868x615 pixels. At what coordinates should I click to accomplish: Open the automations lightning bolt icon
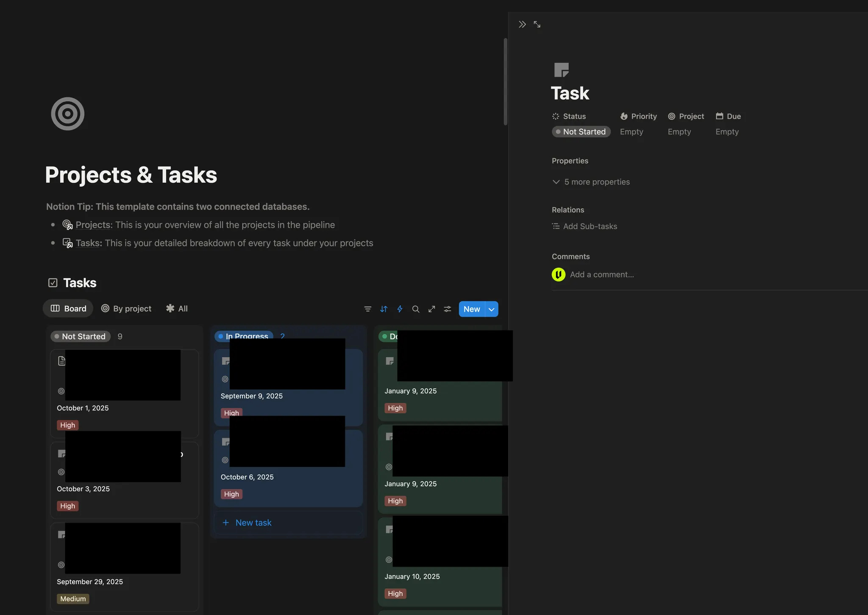point(400,309)
